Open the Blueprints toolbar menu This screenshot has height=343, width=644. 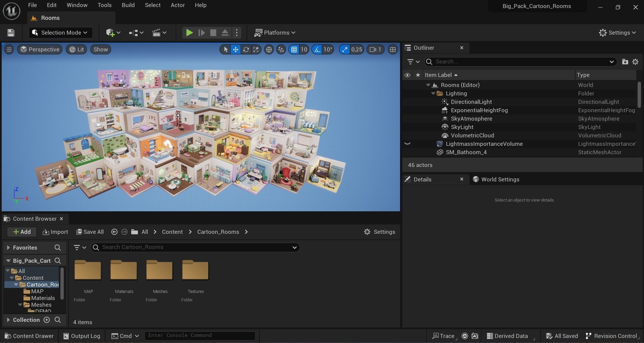coord(136,33)
